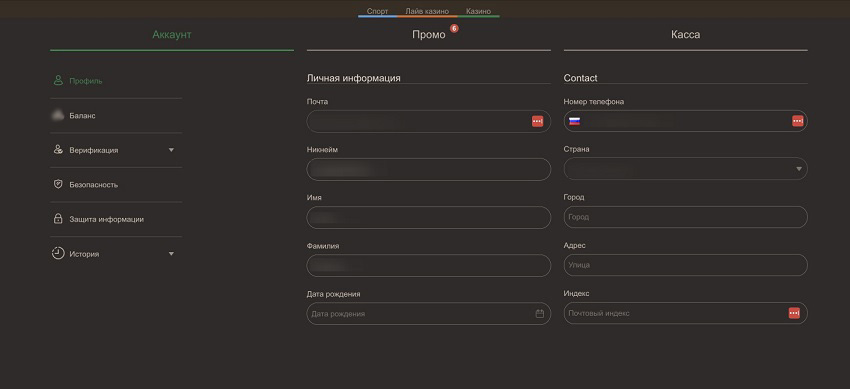The height and width of the screenshot is (389, 850).
Task: Click the Верификация user icon
Action: click(58, 150)
